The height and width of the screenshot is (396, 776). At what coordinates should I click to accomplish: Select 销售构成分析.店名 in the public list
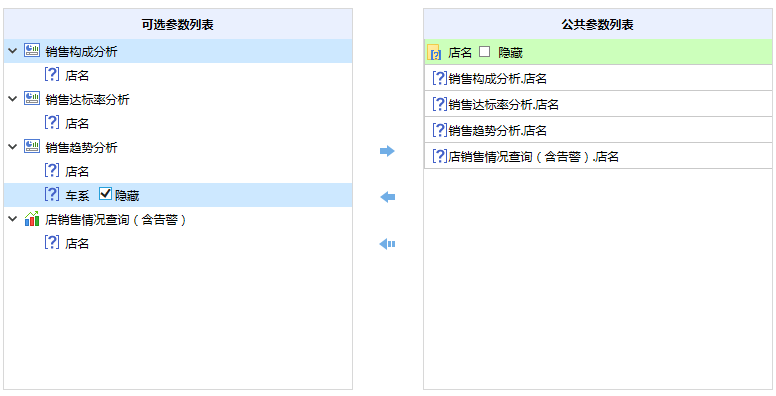[x=598, y=78]
